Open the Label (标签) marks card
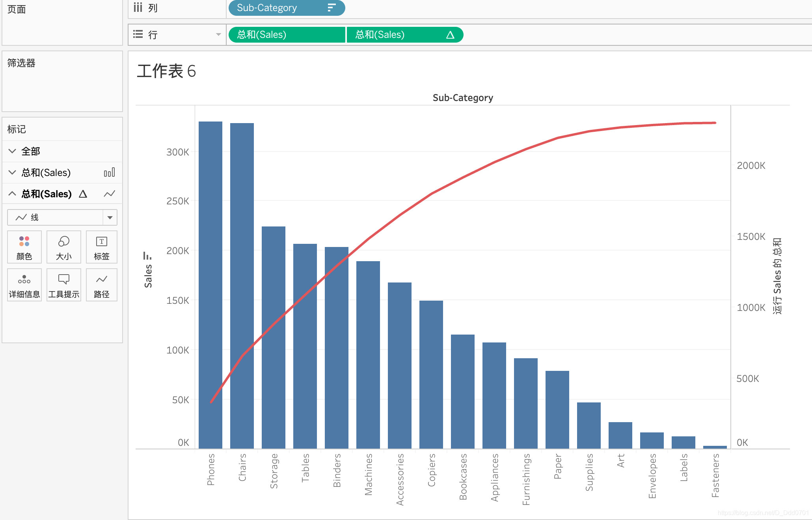The width and height of the screenshot is (812, 520). (101, 247)
